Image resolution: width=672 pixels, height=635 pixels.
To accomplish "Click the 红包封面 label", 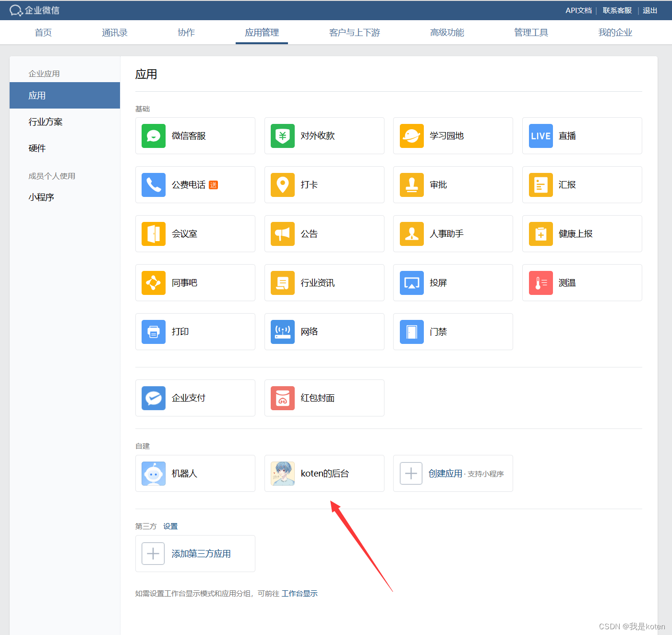I will click(318, 398).
